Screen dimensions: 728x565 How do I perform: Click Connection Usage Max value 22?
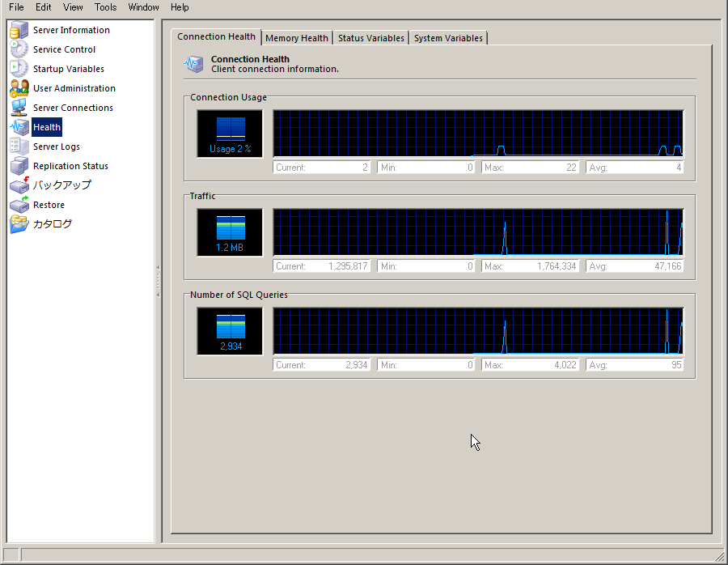[530, 168]
